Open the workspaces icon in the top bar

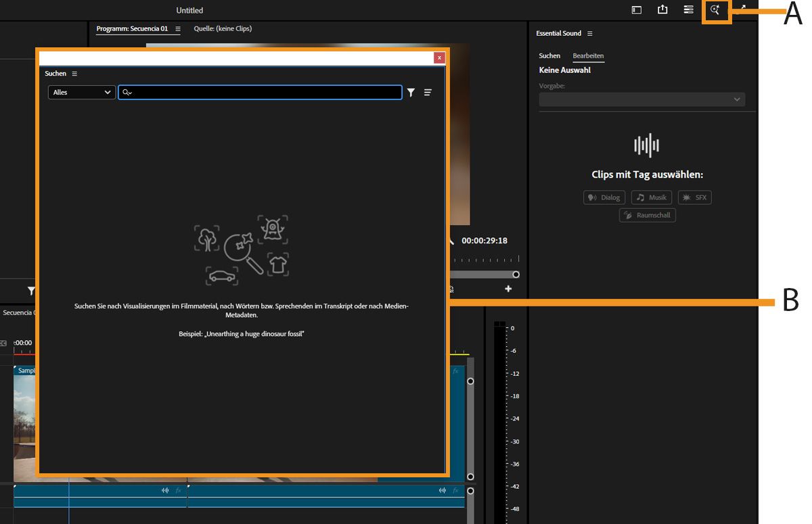point(637,10)
